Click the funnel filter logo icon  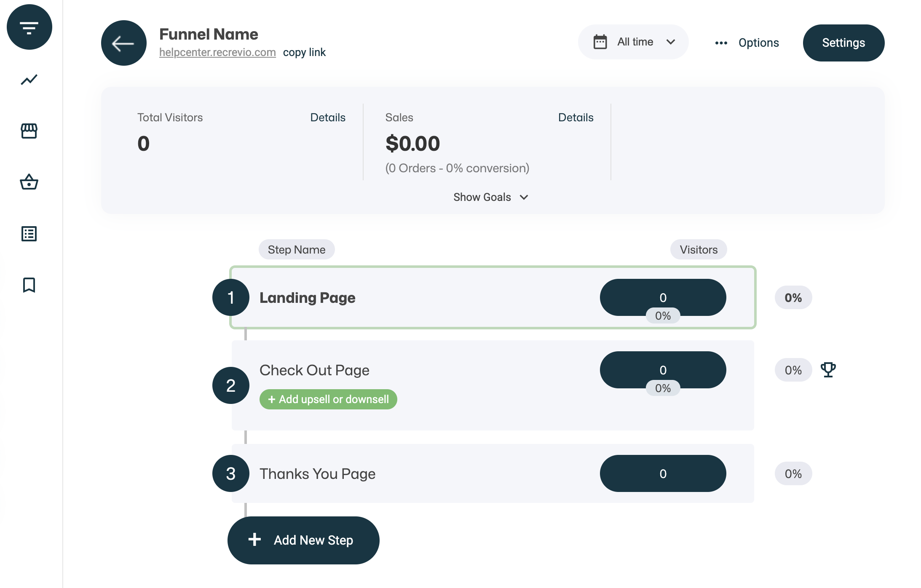pos(29,27)
